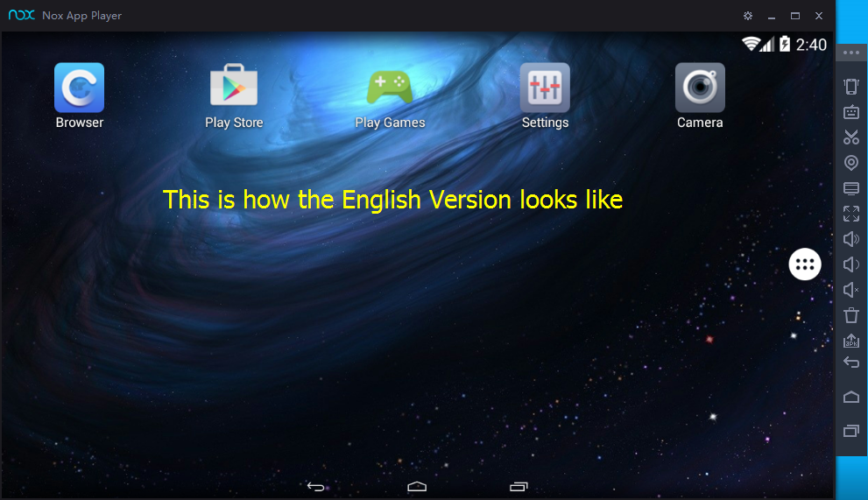Toggle fullscreen mode from sidebar

coord(850,214)
